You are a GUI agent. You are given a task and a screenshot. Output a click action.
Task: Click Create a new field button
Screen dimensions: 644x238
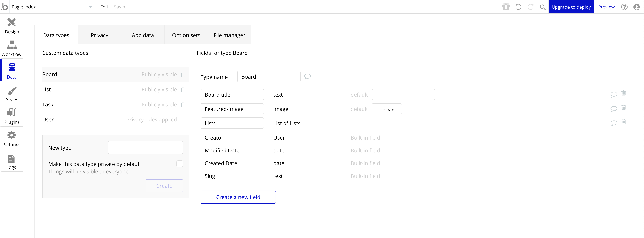(x=238, y=197)
